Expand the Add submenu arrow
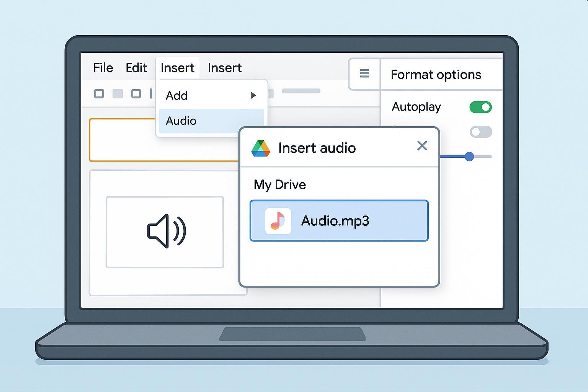The width and height of the screenshot is (588, 392). point(253,95)
